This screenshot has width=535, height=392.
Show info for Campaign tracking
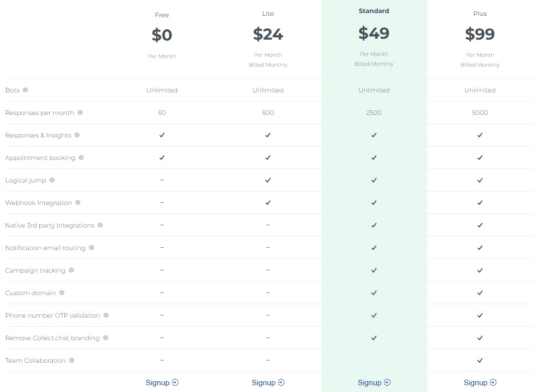tap(71, 270)
